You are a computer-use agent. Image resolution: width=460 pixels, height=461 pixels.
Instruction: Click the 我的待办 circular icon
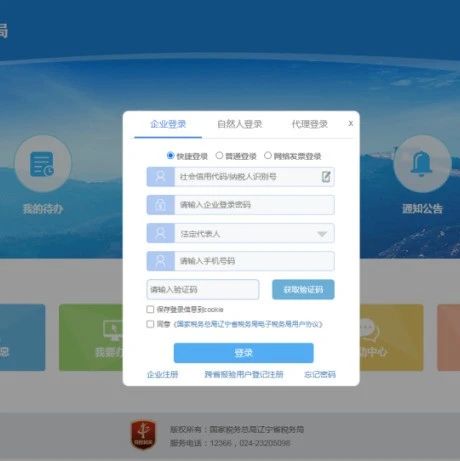point(43,164)
